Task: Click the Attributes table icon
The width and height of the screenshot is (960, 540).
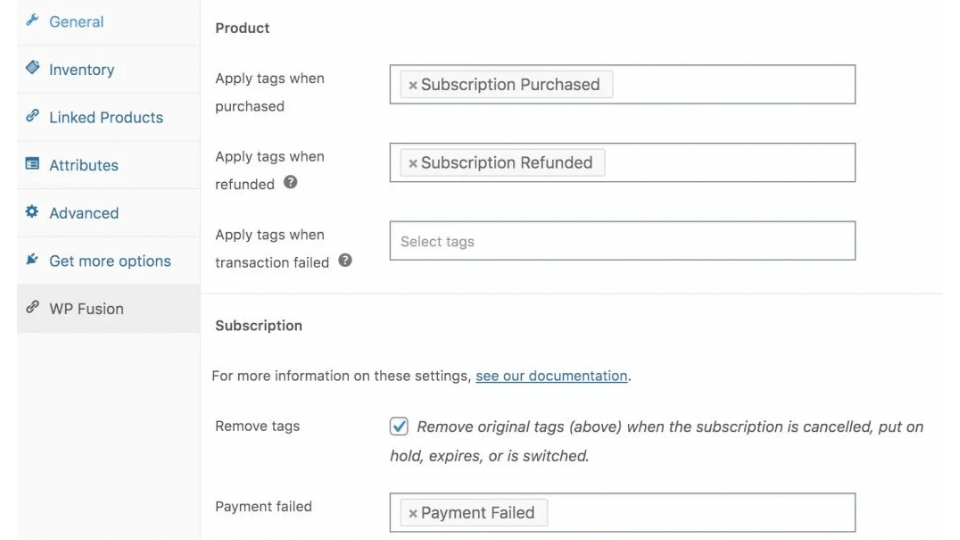Action: click(32, 163)
